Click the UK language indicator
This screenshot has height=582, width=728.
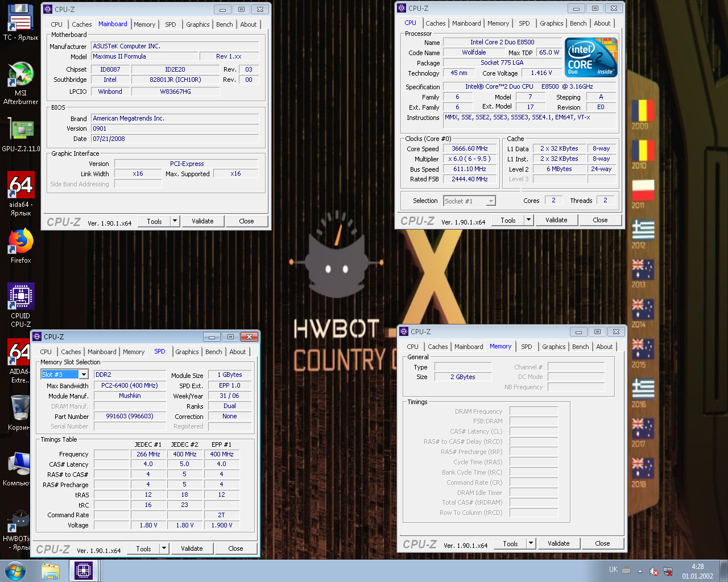click(x=613, y=569)
